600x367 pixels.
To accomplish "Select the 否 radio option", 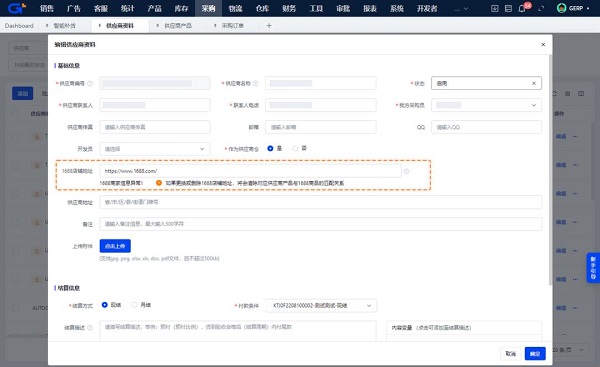I will click(295, 148).
